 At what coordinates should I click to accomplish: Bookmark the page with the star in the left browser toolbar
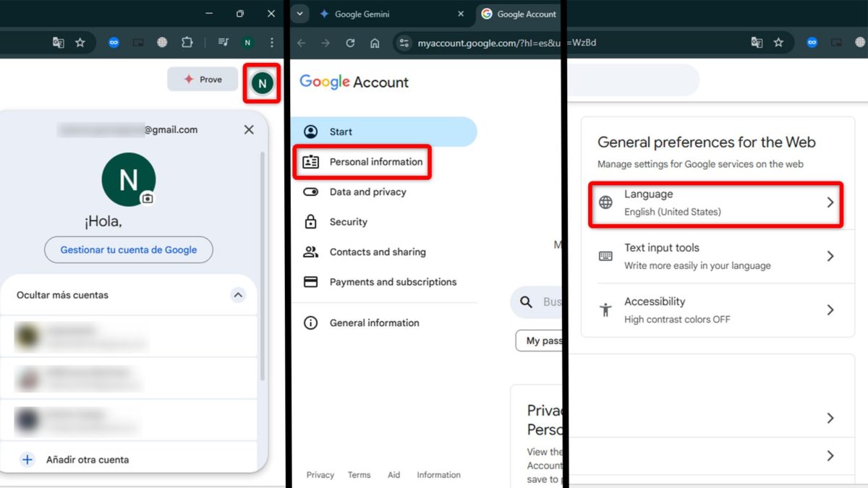80,43
